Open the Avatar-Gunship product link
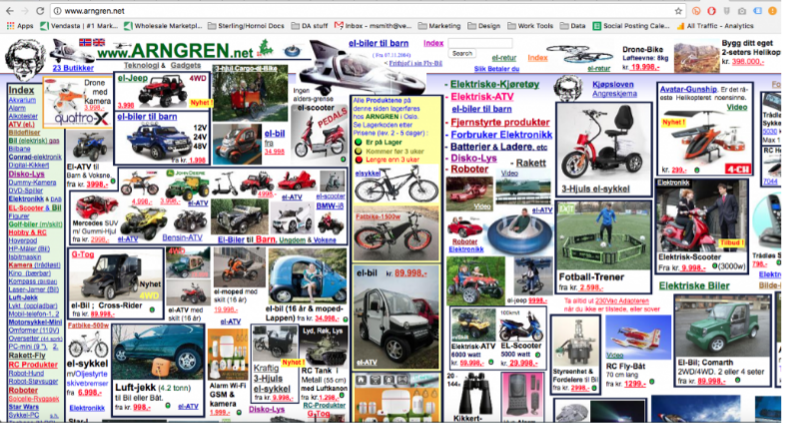This screenshot has height=427, width=785. pos(688,89)
